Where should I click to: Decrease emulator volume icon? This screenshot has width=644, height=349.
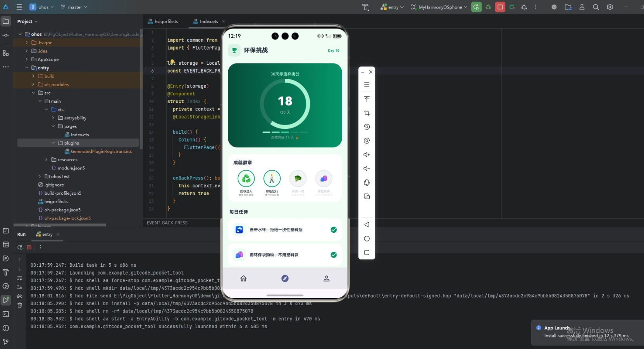367,169
